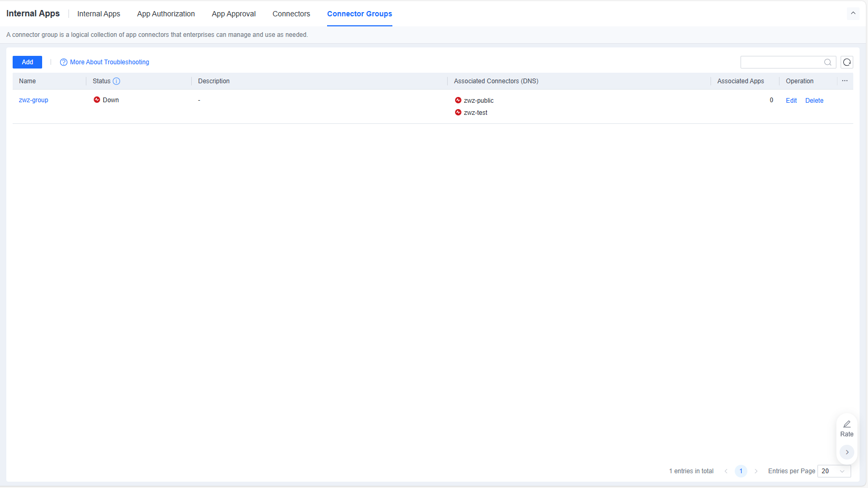This screenshot has width=868, height=488.
Task: Delete the zwz-group connector group
Action: [814, 101]
